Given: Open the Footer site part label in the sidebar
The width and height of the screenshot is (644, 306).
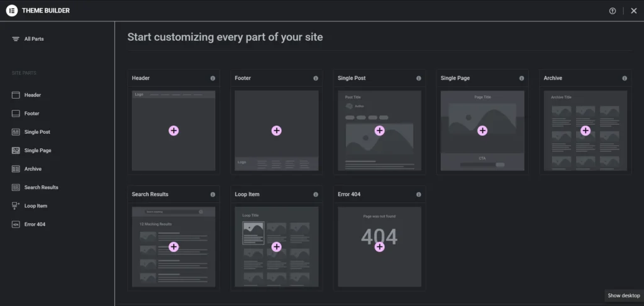Looking at the screenshot, I should click(x=31, y=114).
